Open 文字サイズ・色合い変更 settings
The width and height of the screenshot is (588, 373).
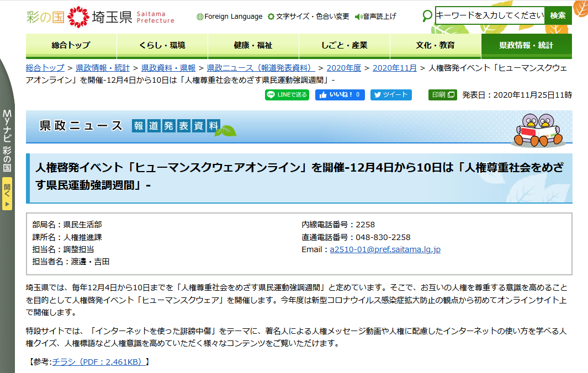pyautogui.click(x=308, y=17)
